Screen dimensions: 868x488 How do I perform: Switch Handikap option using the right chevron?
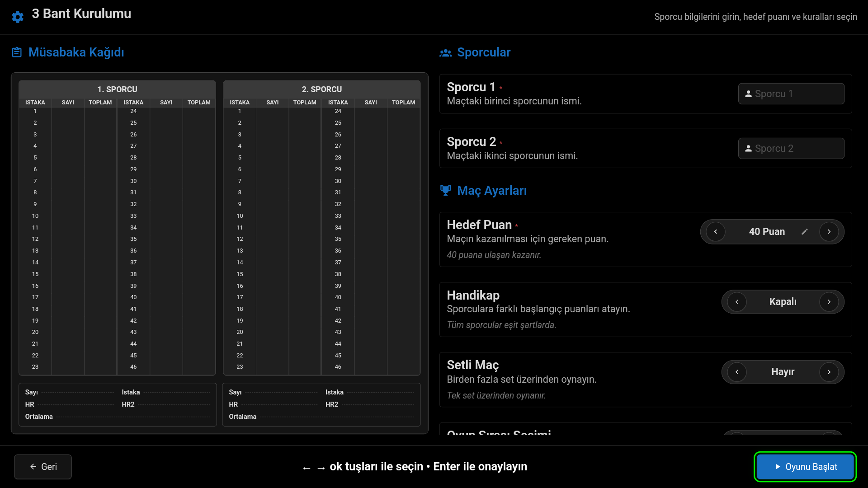pyautogui.click(x=829, y=302)
